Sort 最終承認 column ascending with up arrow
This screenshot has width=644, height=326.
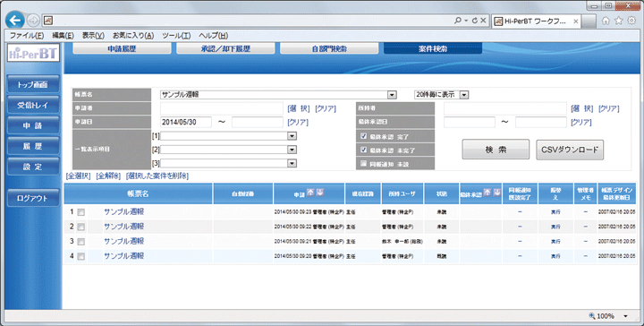point(487,193)
